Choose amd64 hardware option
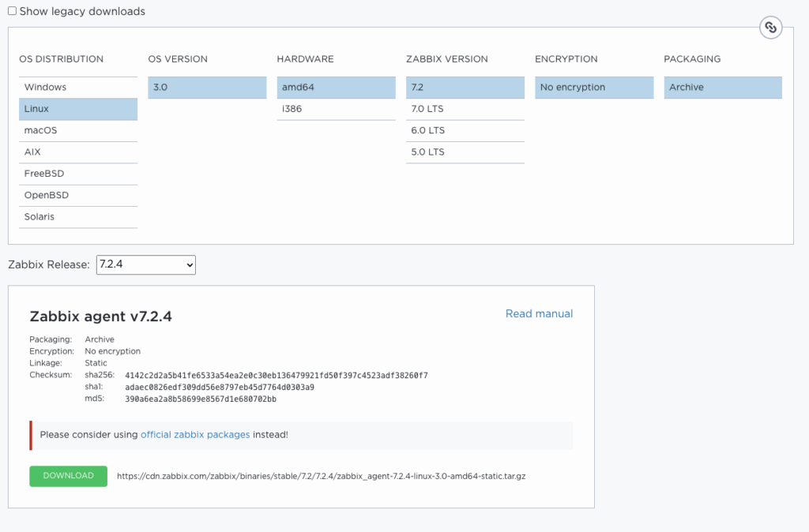Image resolution: width=809 pixels, height=532 pixels. [x=337, y=87]
